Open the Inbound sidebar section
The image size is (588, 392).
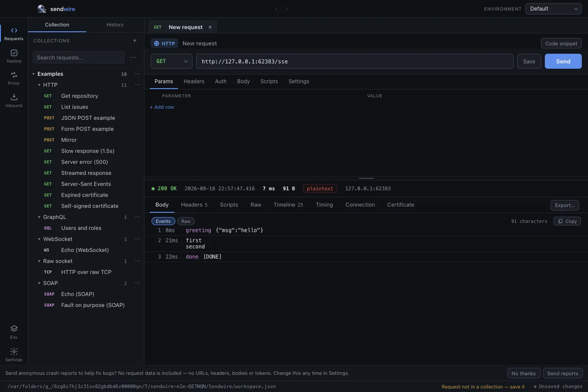point(14,100)
